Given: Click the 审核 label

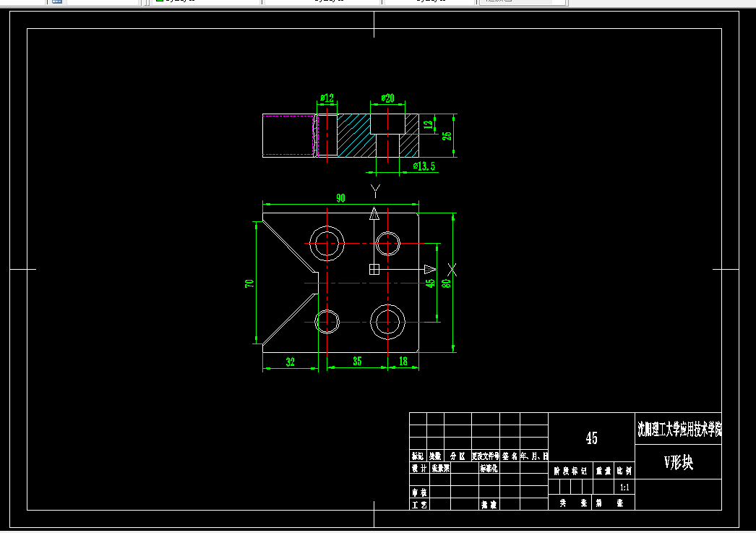Looking at the screenshot, I should (x=419, y=493).
